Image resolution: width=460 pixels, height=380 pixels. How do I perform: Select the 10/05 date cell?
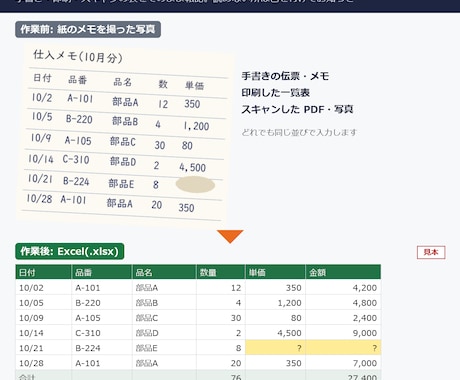point(43,303)
